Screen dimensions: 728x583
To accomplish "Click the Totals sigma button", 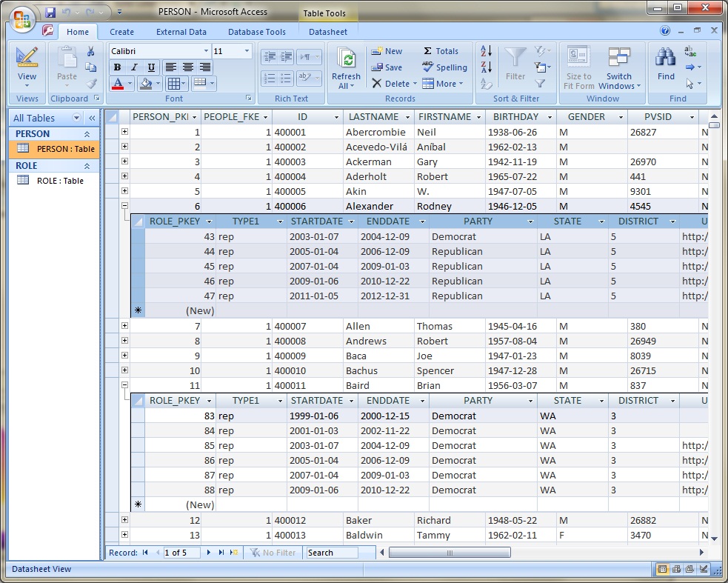I will 441,51.
